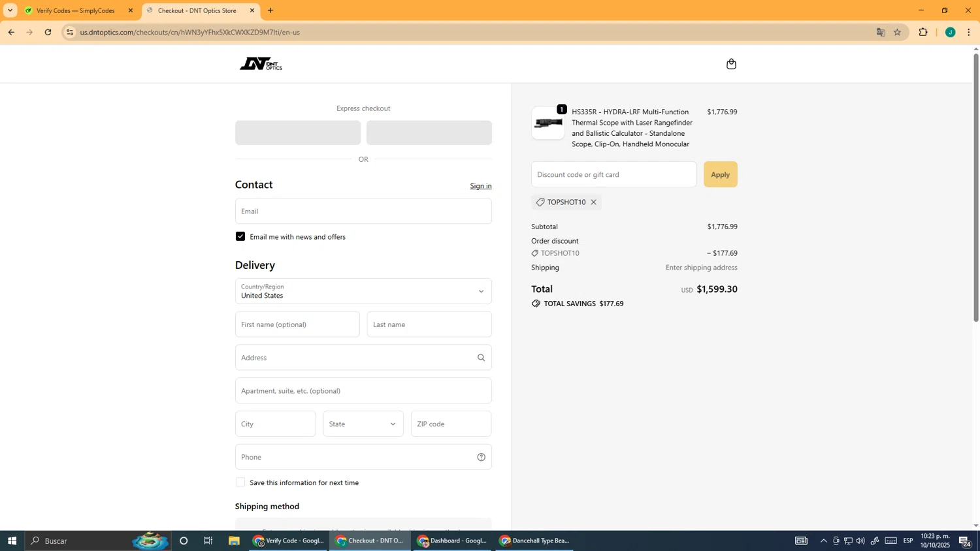The image size is (980, 551).
Task: Click the Sign in link
Action: pos(481,186)
